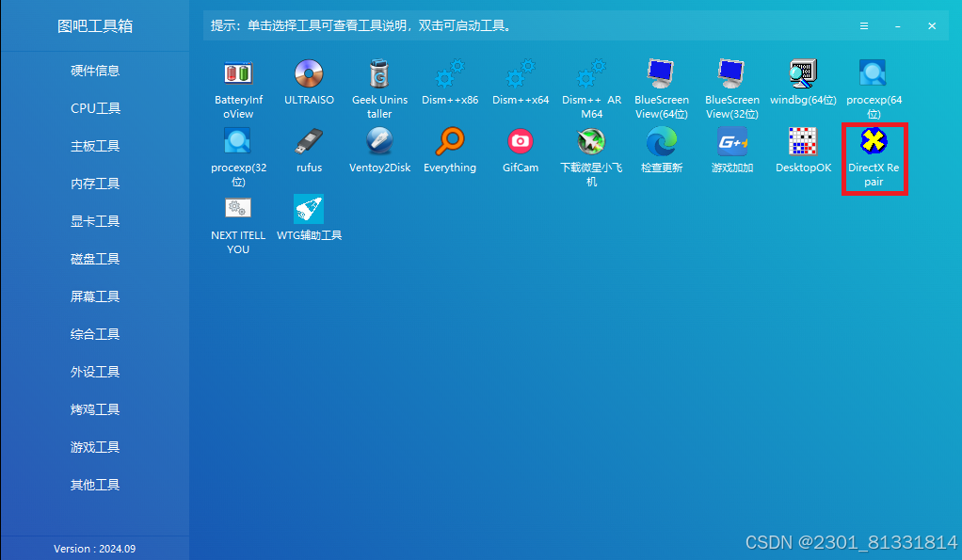Switch to the 显卡工具 category
This screenshot has height=560, width=962.
click(95, 221)
